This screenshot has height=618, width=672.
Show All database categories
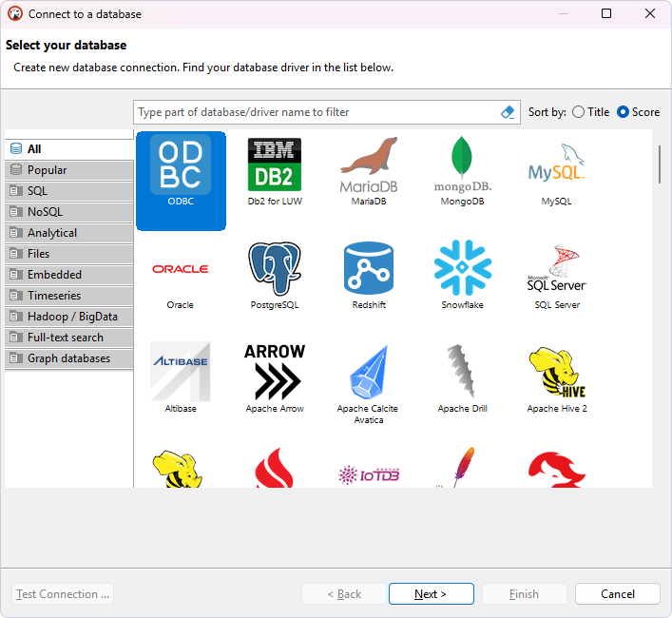69,149
